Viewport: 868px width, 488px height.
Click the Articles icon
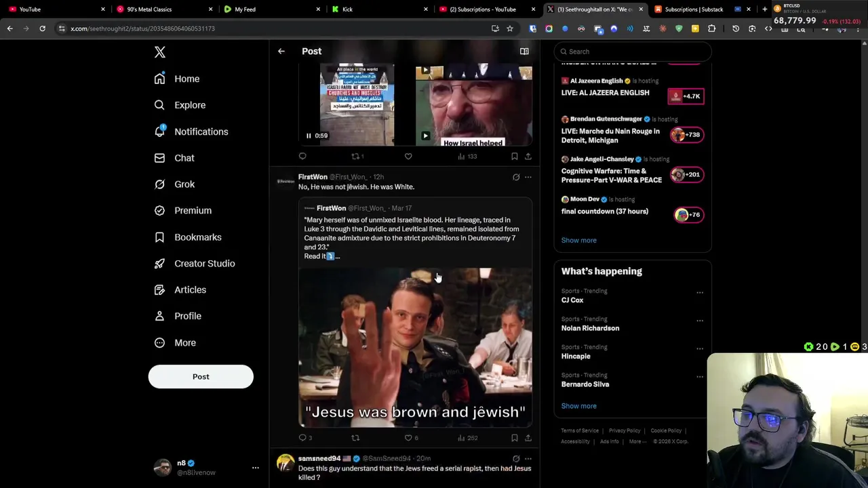(159, 290)
